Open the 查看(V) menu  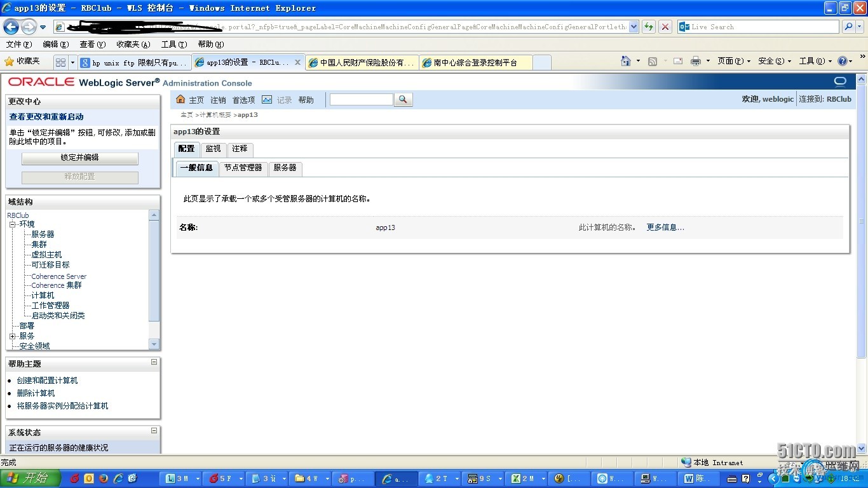93,44
